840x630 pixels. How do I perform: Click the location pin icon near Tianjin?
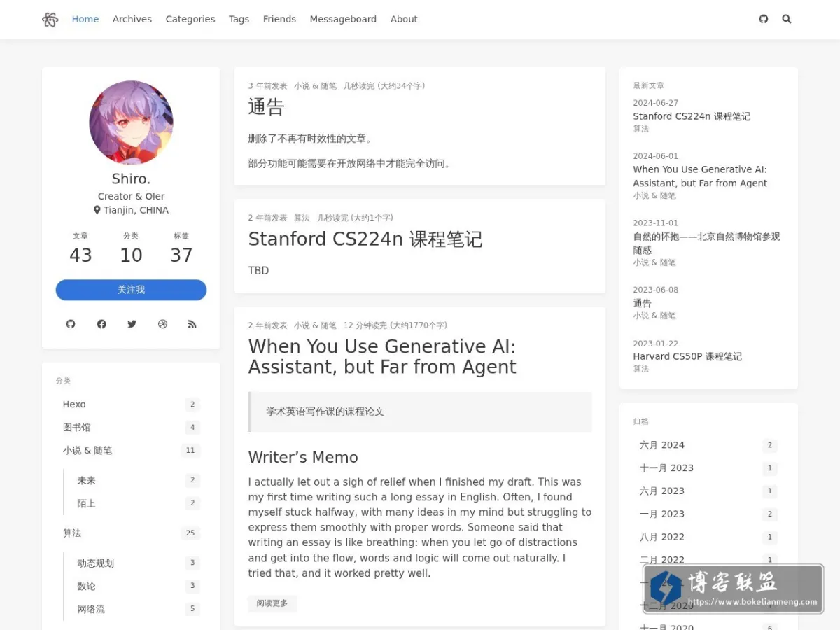97,210
